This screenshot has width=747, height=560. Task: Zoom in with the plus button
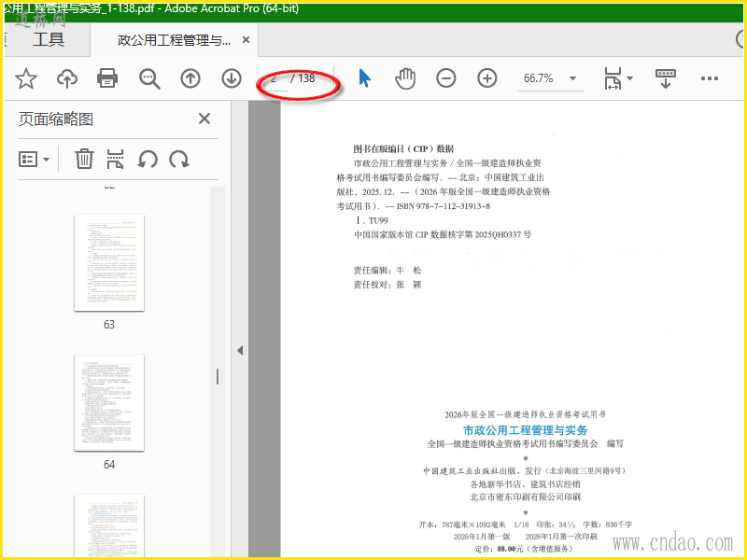[486, 78]
